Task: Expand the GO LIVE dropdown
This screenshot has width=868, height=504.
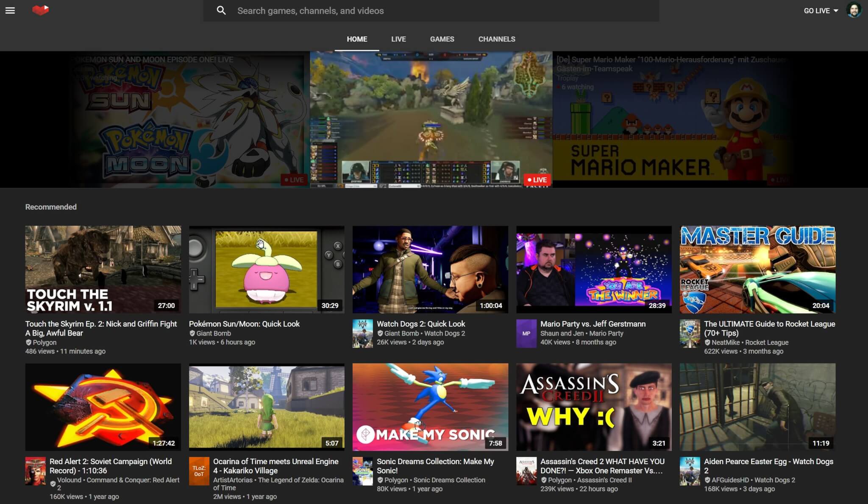Action: pos(821,11)
